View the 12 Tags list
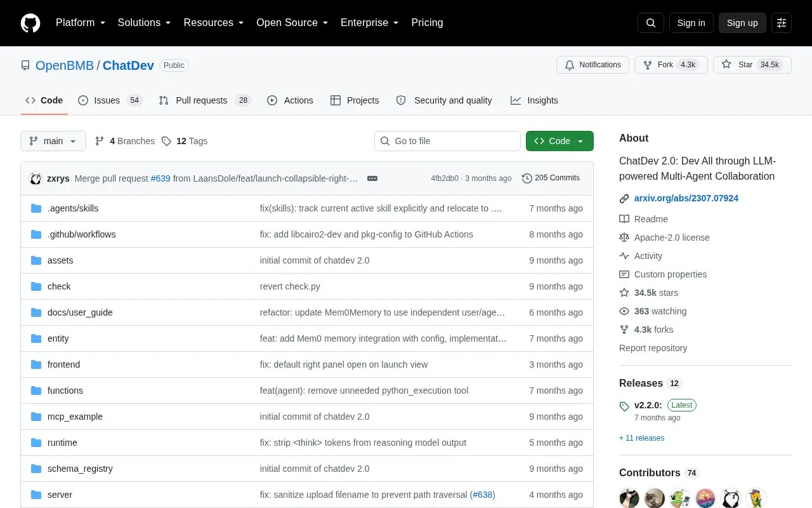 pos(185,141)
